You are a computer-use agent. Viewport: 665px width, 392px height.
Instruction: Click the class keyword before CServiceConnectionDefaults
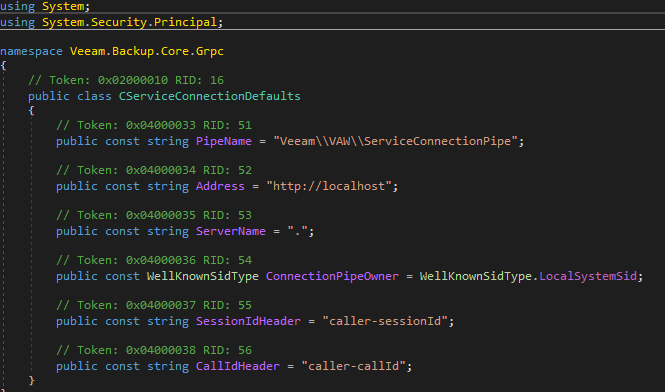94,96
